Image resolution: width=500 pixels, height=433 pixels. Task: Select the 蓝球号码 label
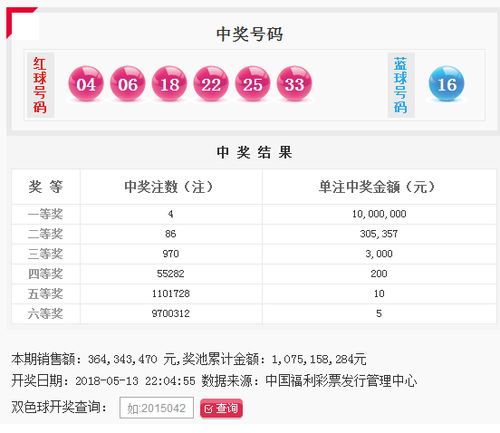click(401, 85)
